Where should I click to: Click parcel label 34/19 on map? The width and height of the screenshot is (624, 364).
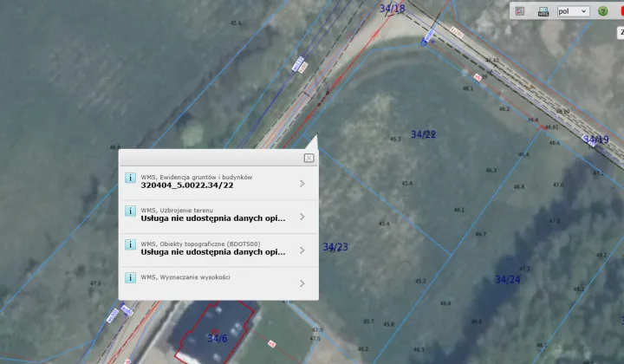coord(596,140)
